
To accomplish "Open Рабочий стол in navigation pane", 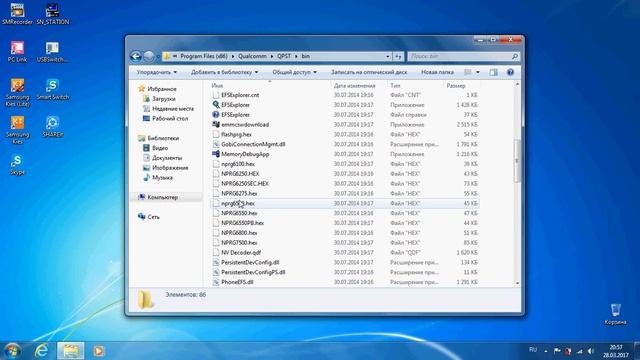I will pos(170,118).
